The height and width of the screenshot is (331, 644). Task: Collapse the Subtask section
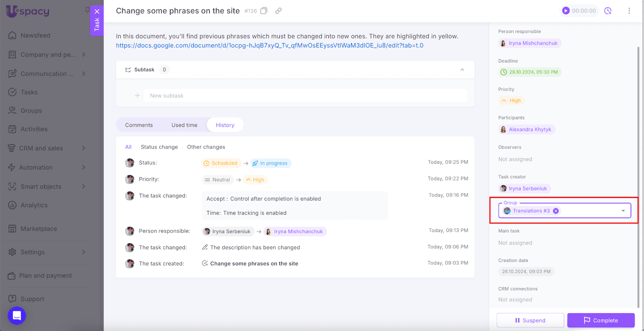462,70
